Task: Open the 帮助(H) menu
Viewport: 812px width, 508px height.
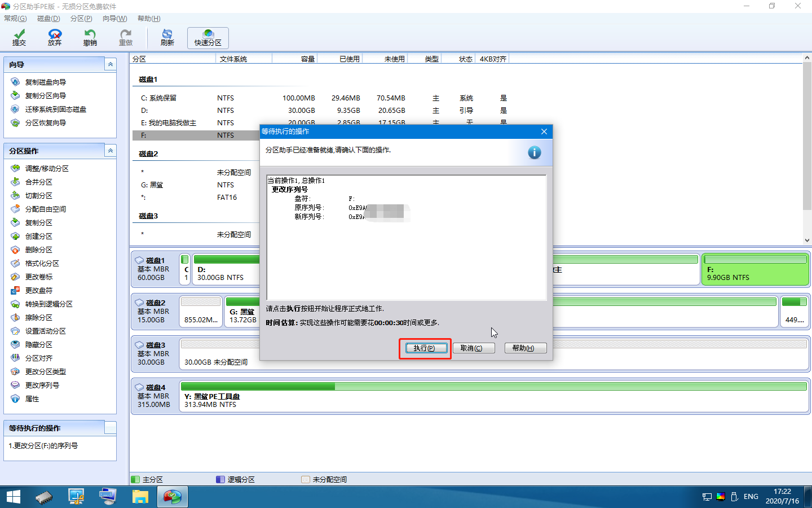Action: [x=149, y=19]
